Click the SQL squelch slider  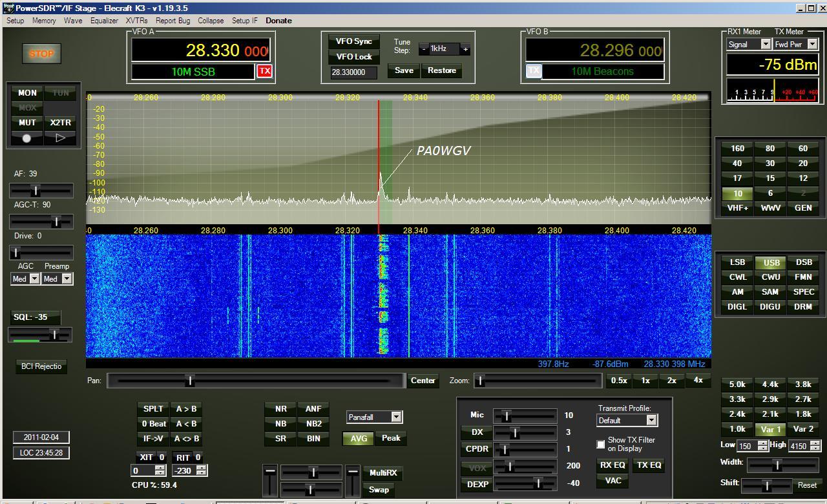tap(41, 334)
